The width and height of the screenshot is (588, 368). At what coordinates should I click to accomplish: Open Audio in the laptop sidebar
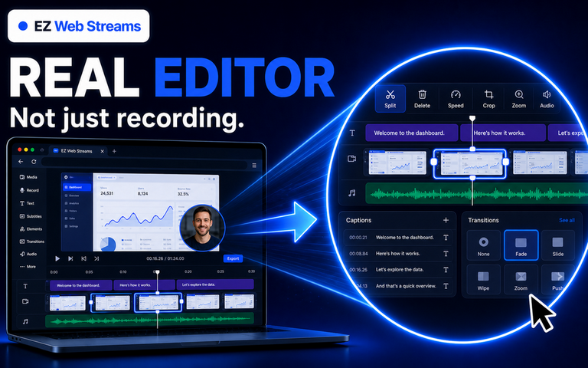click(x=28, y=254)
